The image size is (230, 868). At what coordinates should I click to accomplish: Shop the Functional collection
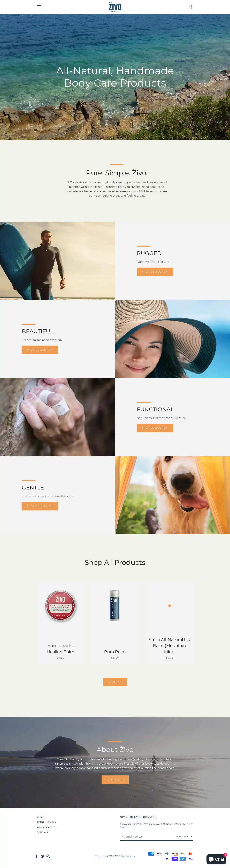click(x=155, y=428)
